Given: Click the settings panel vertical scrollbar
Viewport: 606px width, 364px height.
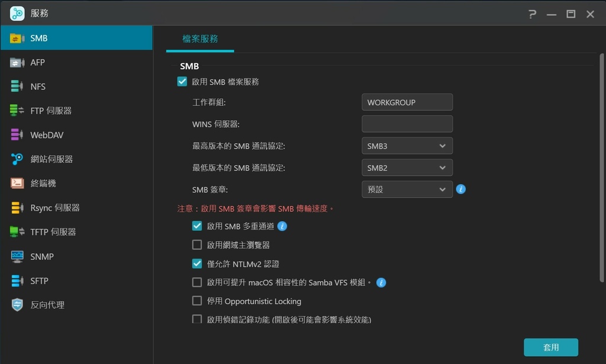Looking at the screenshot, I should click(x=602, y=168).
